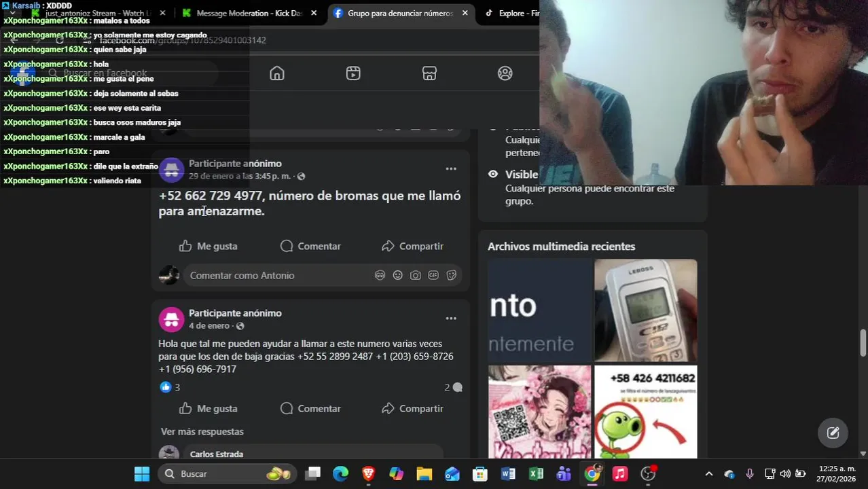This screenshot has height=489, width=868.
Task: Open File Explorer from taskbar
Action: pos(424,474)
